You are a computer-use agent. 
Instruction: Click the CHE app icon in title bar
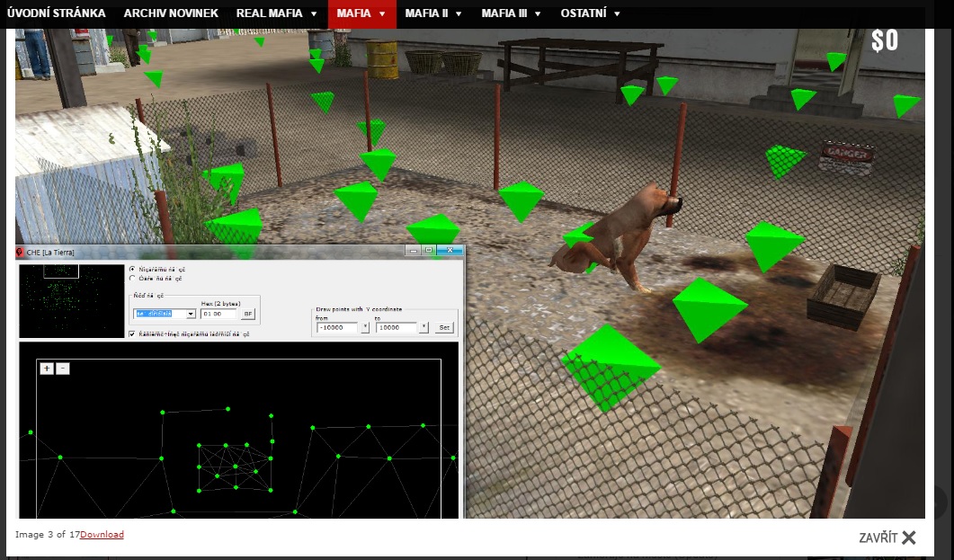tap(22, 253)
